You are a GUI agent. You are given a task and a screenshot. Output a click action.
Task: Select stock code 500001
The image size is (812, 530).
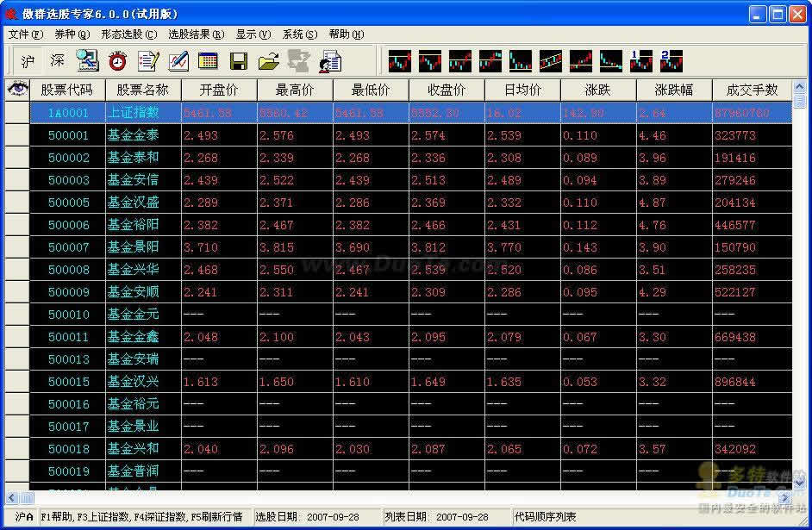(68, 135)
